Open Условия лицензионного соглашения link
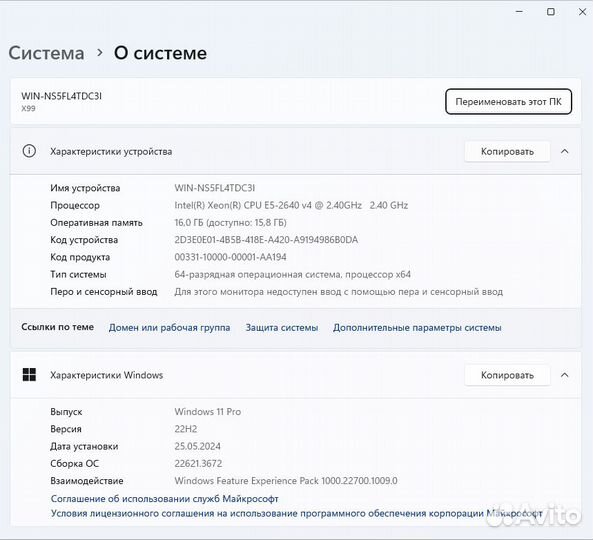This screenshot has width=593, height=540. coord(296,514)
